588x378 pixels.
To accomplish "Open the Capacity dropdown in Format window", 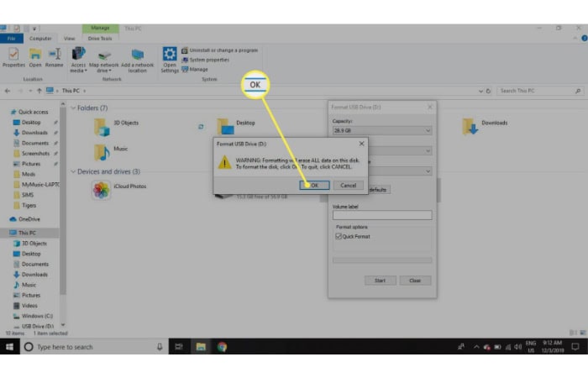I will 382,130.
